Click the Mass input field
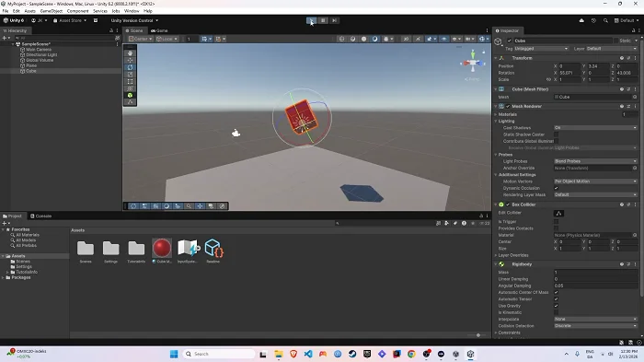Screen dimensions: 644x362 (x=595, y=273)
